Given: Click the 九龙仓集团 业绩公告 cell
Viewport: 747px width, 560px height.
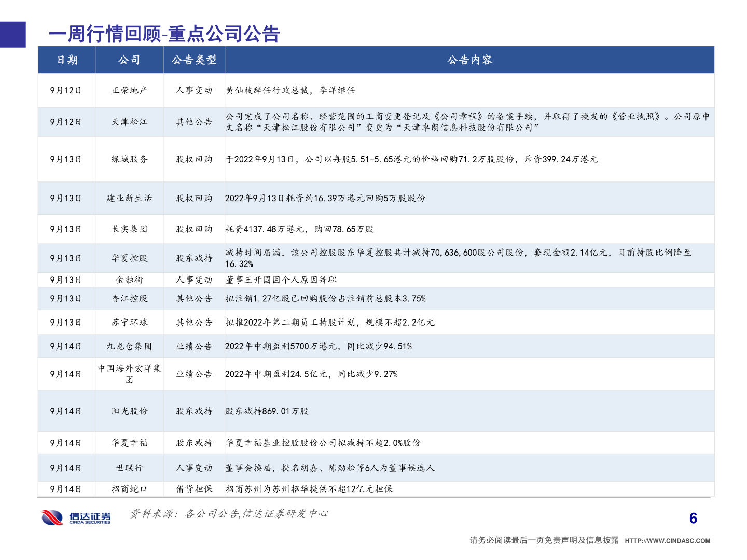Looking at the screenshot, I should [x=194, y=346].
